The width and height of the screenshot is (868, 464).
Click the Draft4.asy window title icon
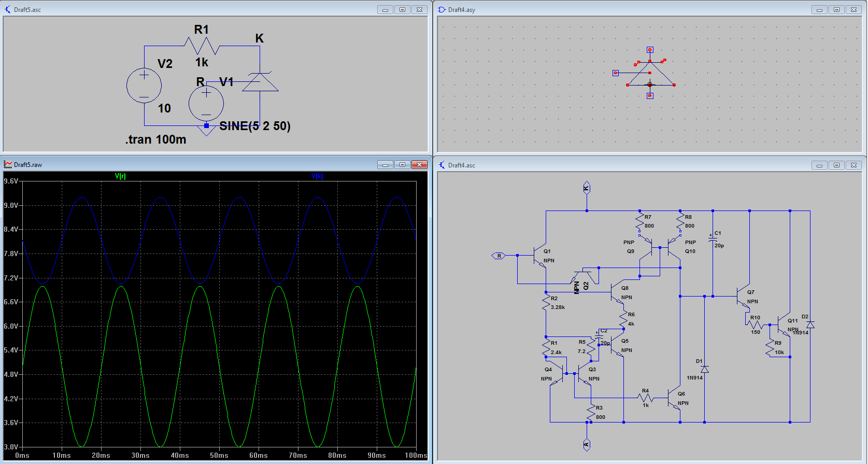[x=442, y=9]
